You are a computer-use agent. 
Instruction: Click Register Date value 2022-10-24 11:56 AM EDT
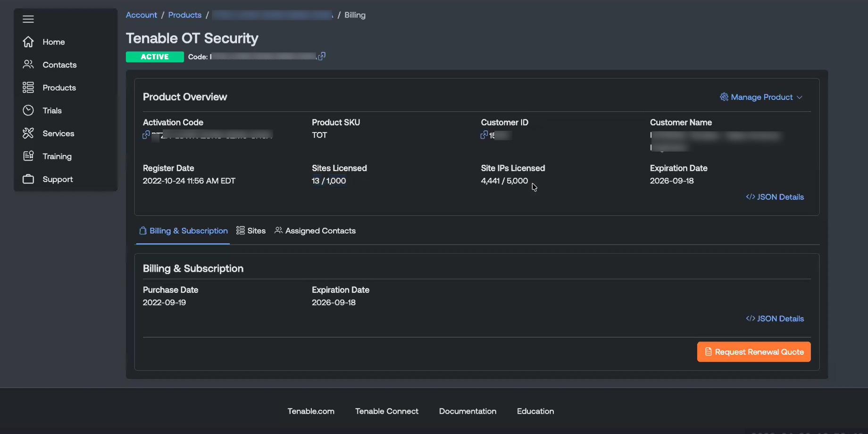(x=189, y=181)
